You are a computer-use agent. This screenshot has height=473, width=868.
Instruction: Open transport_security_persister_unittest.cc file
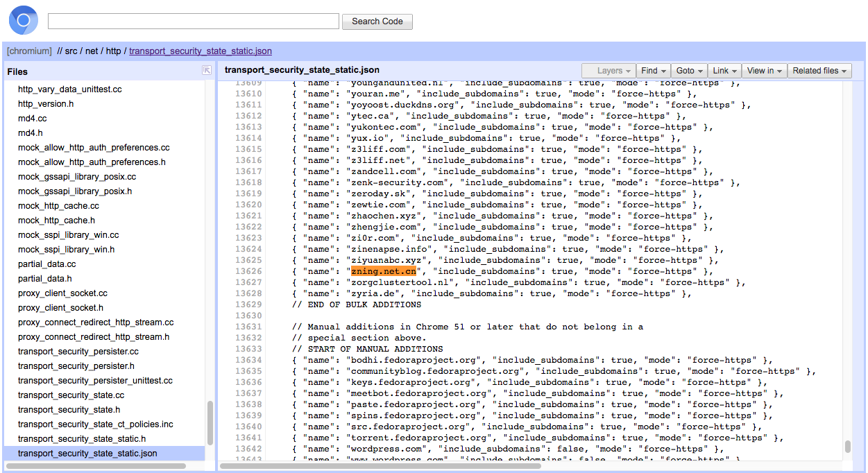tap(95, 381)
